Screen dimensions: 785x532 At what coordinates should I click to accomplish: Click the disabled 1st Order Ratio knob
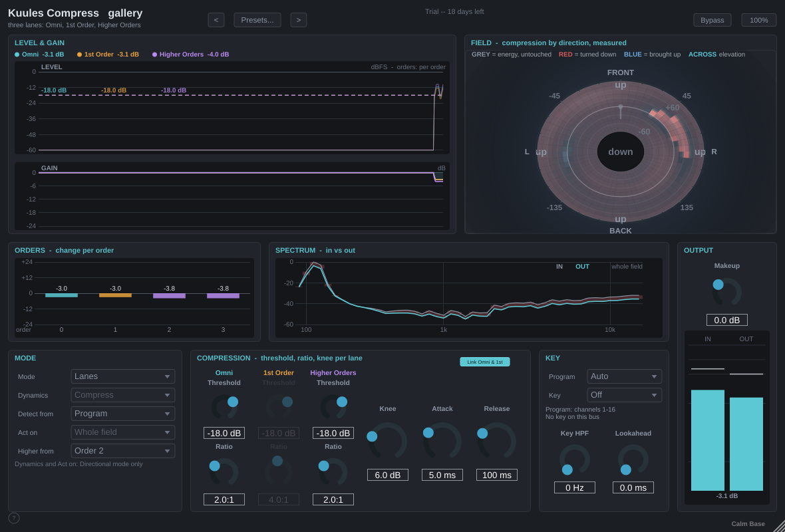279,471
